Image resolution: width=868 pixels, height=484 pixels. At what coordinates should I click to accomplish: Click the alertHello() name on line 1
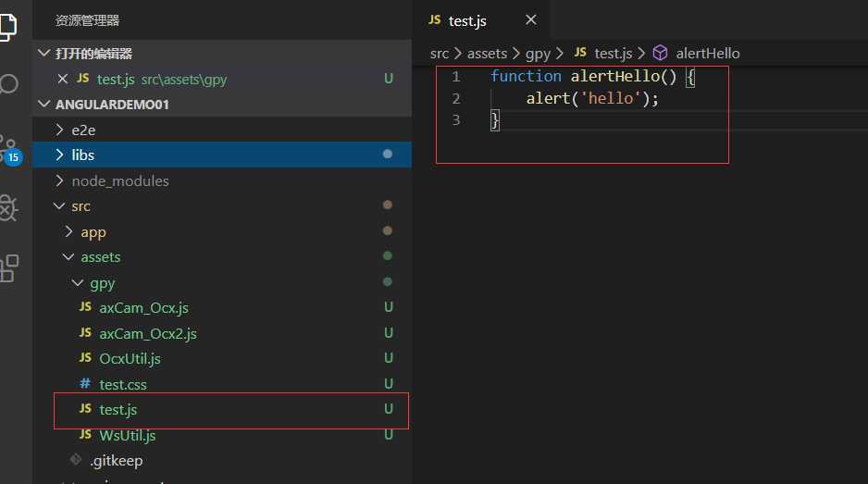point(624,76)
